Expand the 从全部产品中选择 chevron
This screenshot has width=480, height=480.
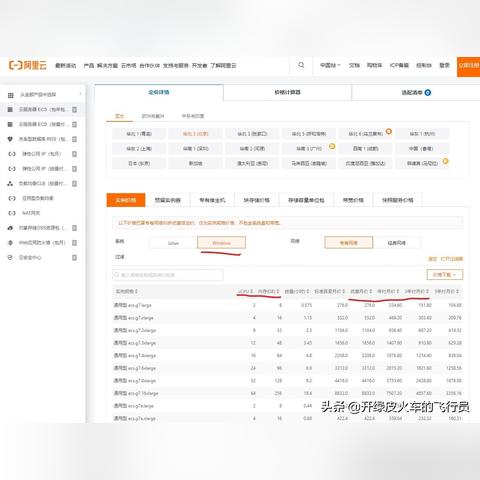[x=80, y=95]
